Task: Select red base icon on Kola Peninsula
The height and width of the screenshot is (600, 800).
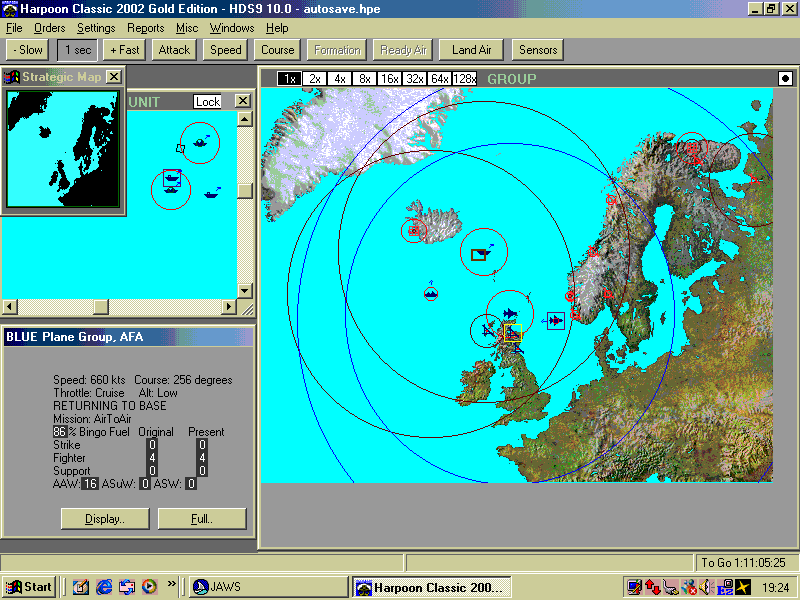Action: click(x=692, y=148)
